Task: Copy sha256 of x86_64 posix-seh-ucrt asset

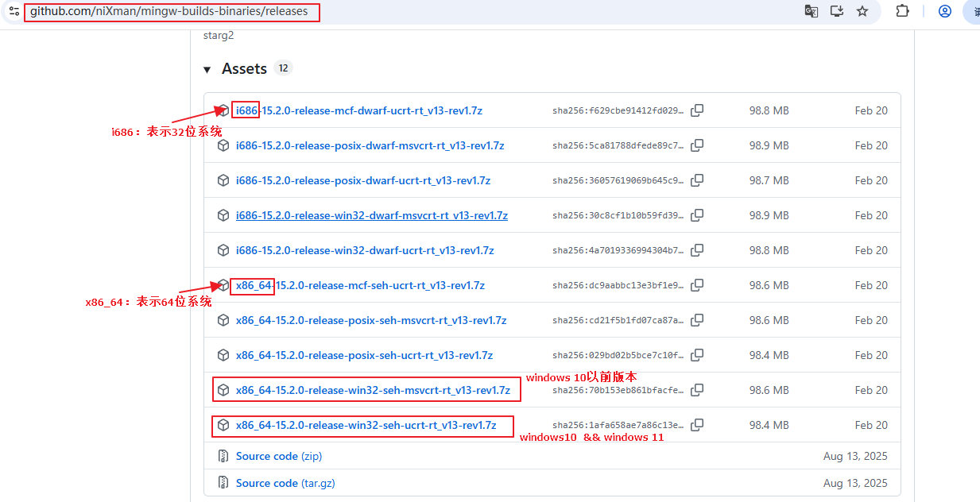Action: point(697,355)
